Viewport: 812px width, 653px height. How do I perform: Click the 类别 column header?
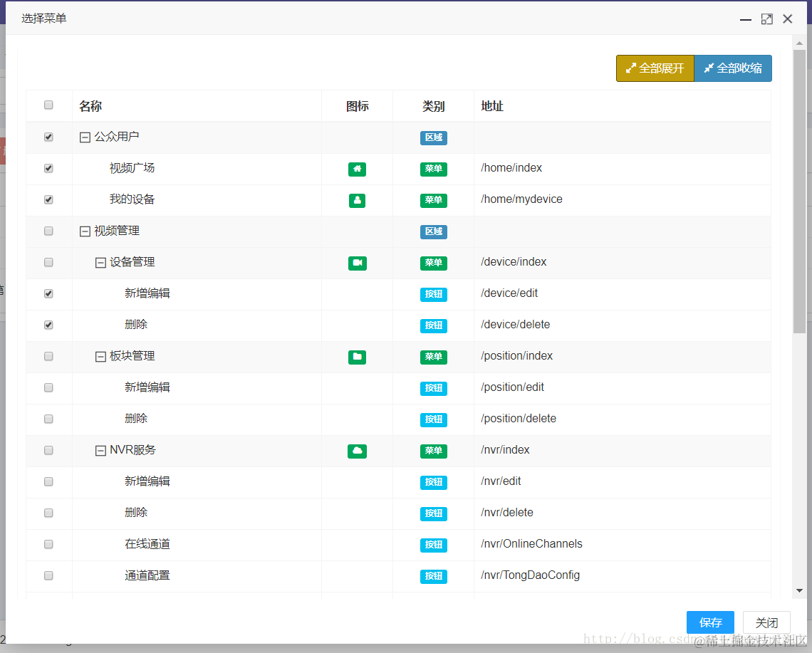pos(434,106)
